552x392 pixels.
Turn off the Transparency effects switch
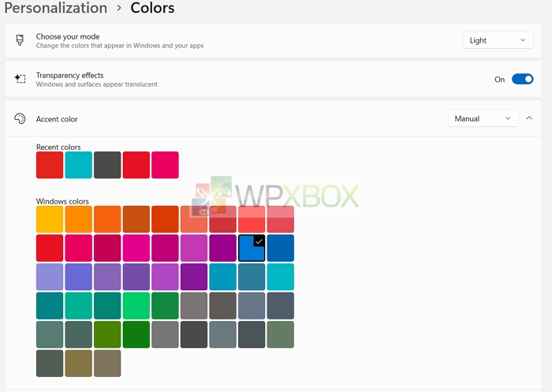pos(522,79)
